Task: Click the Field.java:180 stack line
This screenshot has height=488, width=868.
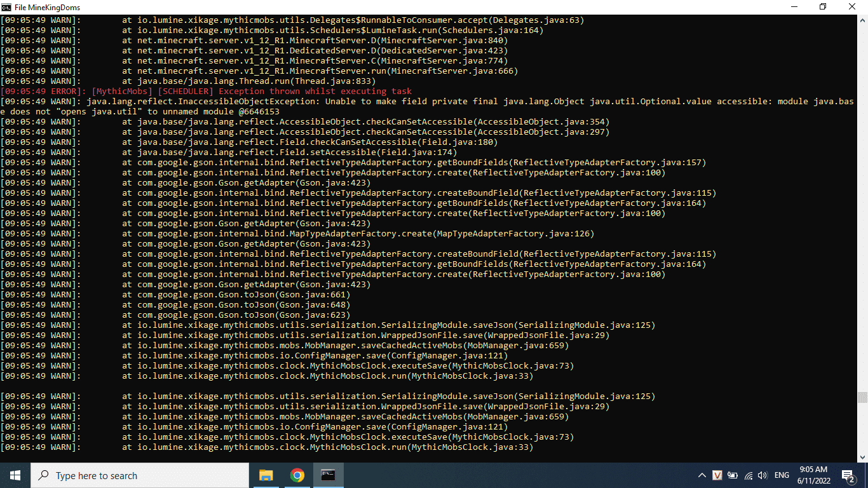Action: coord(248,142)
